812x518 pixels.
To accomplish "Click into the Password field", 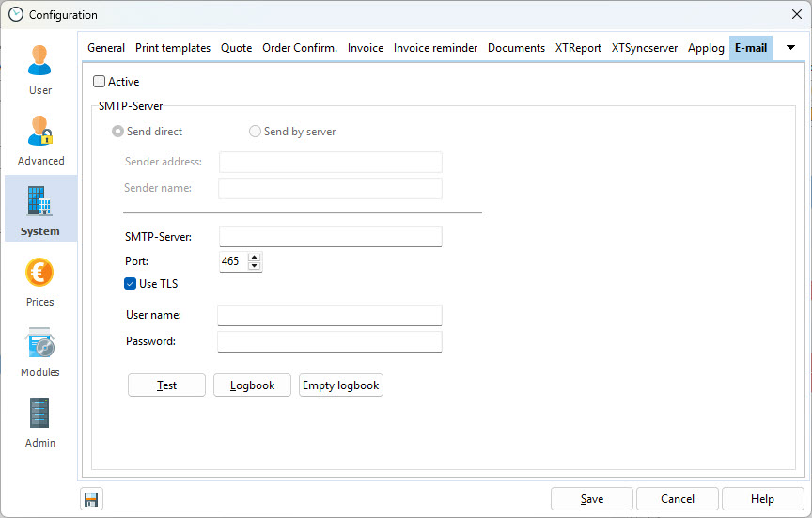I will pyautogui.click(x=329, y=341).
